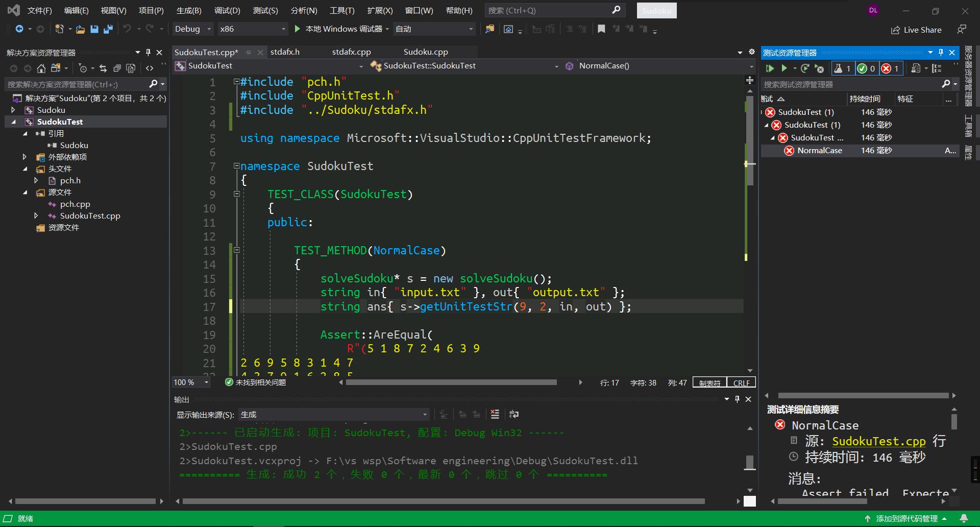
Task: Clear all output with the clear icon
Action: (x=495, y=414)
